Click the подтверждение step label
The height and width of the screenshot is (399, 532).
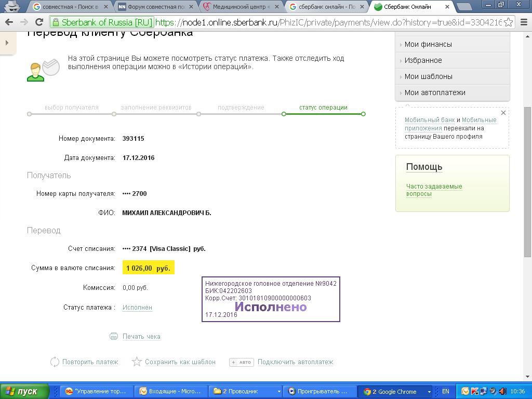click(x=241, y=108)
